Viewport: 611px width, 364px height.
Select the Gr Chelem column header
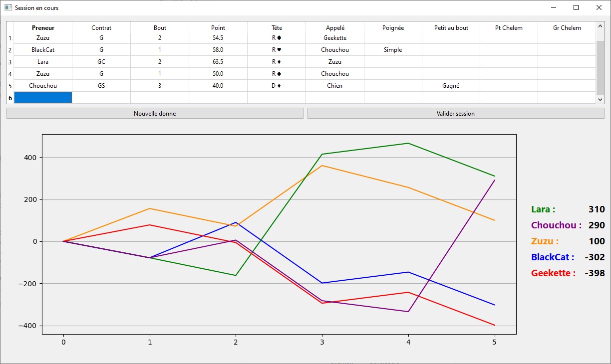[x=567, y=28]
